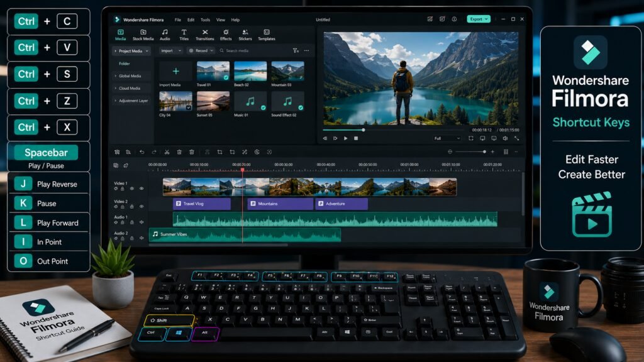Image resolution: width=644 pixels, height=362 pixels.
Task: Click the play button in preview
Action: tap(345, 138)
